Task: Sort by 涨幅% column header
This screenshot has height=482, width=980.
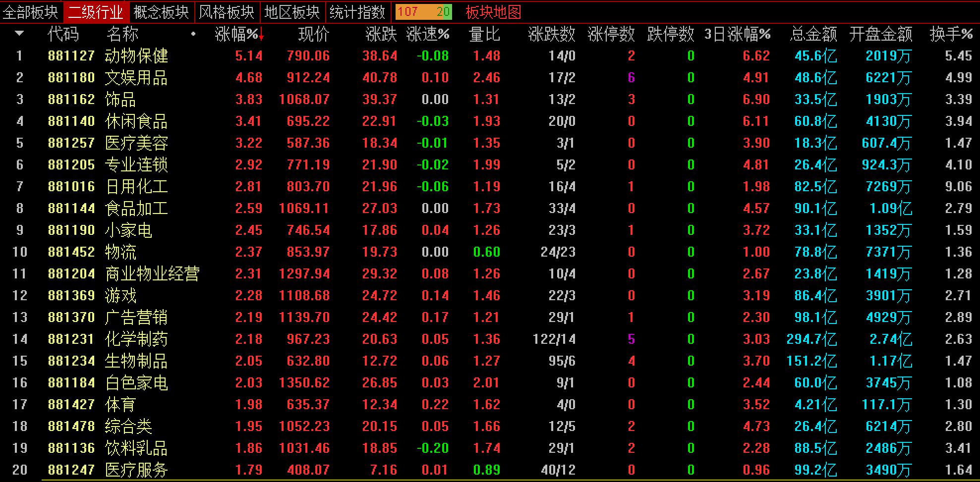Action: 239,34
